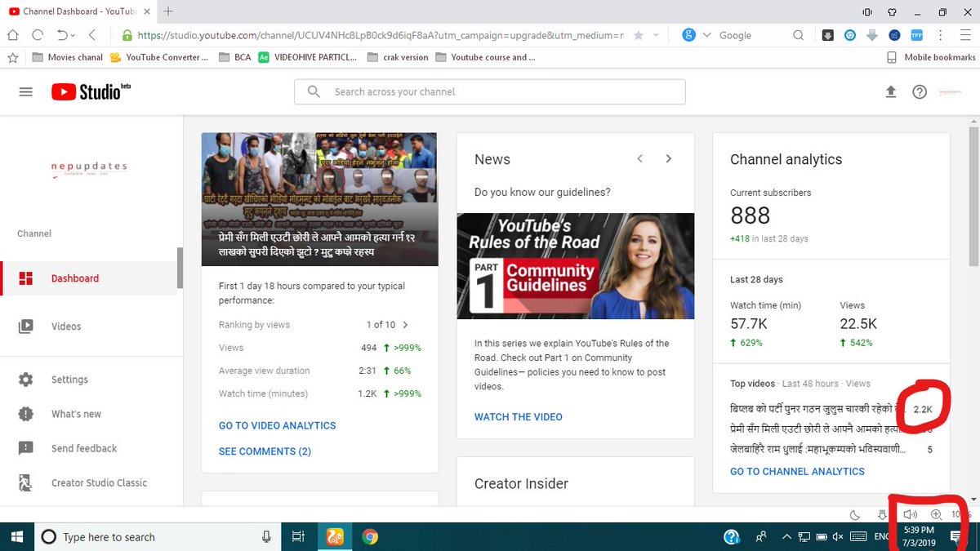Toggle browser night mode moon icon

click(x=855, y=514)
